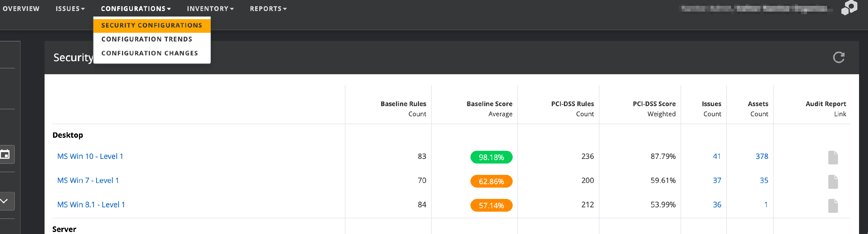Open audit report for MS Win 7
This screenshot has width=868, height=234.
tap(833, 182)
